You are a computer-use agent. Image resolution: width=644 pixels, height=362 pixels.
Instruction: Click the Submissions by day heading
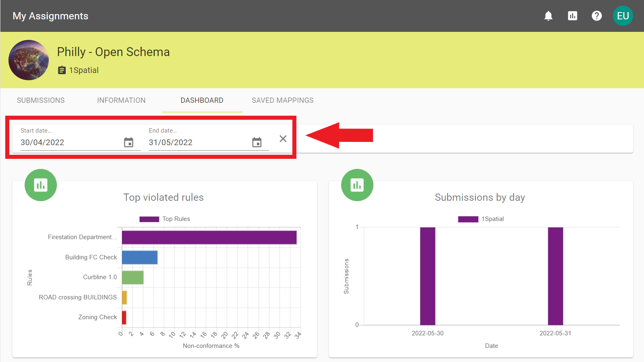(480, 197)
